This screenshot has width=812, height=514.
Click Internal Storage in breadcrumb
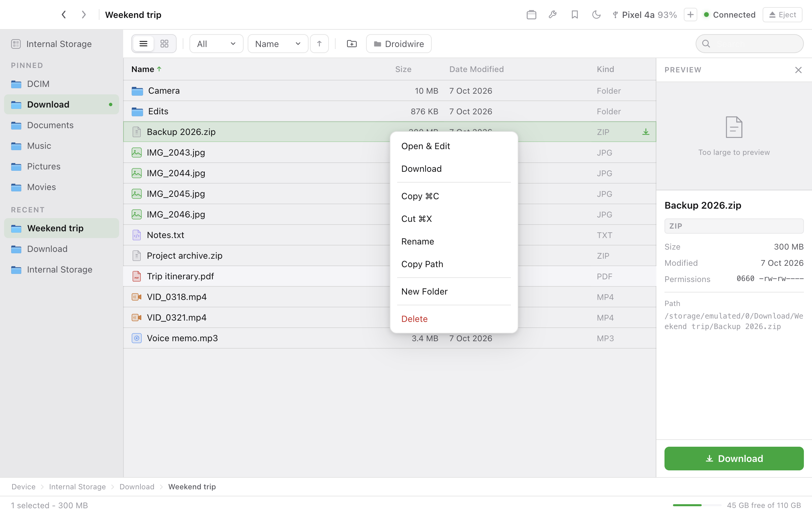coord(77,487)
